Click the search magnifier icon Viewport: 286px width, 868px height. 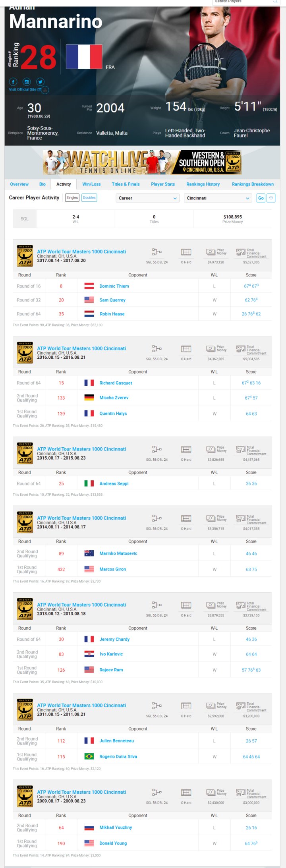coord(274,2)
